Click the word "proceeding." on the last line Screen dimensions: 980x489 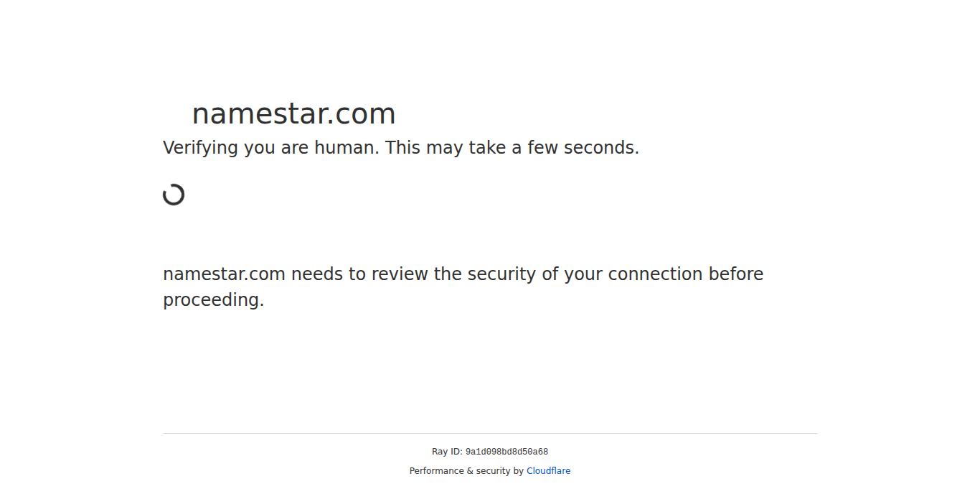pos(213,300)
